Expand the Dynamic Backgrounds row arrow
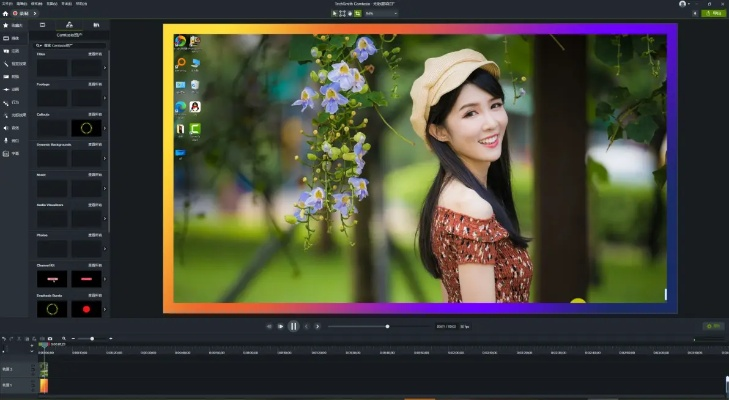The width and height of the screenshot is (729, 400). coord(105,159)
